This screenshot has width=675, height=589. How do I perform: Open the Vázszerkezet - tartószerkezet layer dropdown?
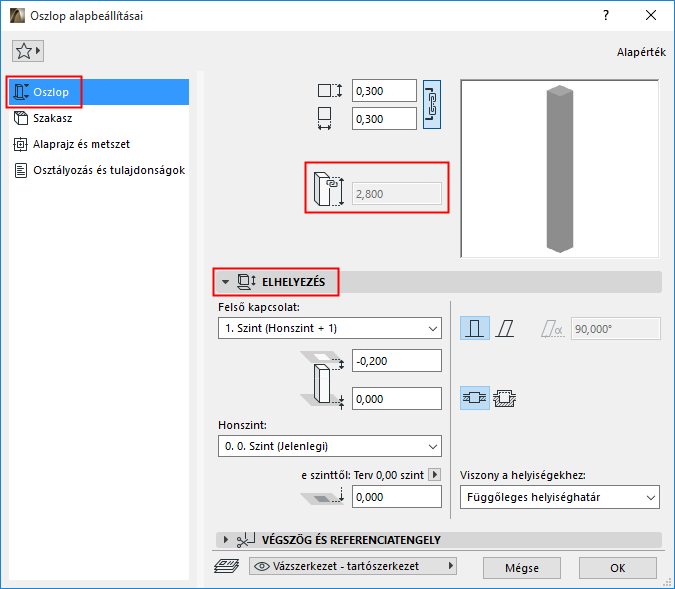(353, 566)
